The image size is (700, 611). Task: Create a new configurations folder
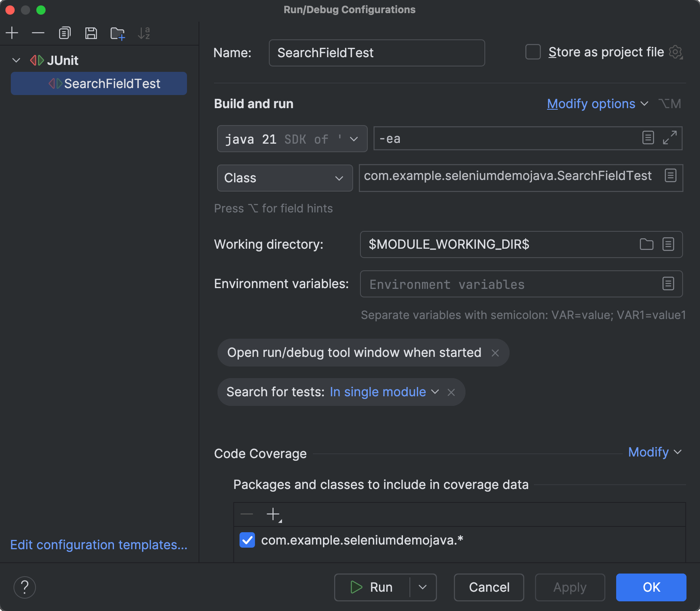[118, 33]
